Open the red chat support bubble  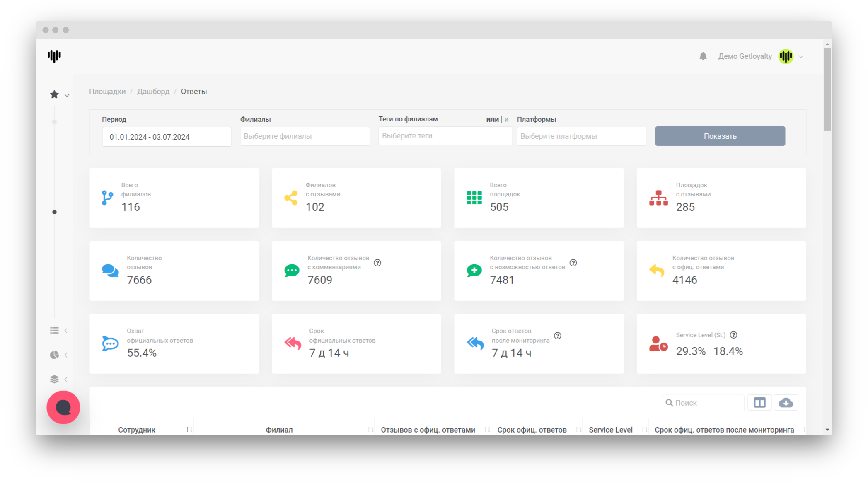[63, 407]
